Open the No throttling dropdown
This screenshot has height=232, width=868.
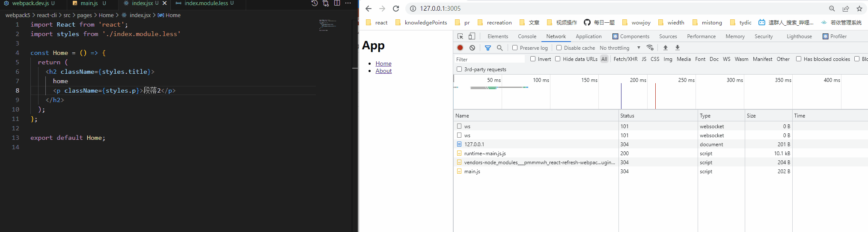coord(620,48)
